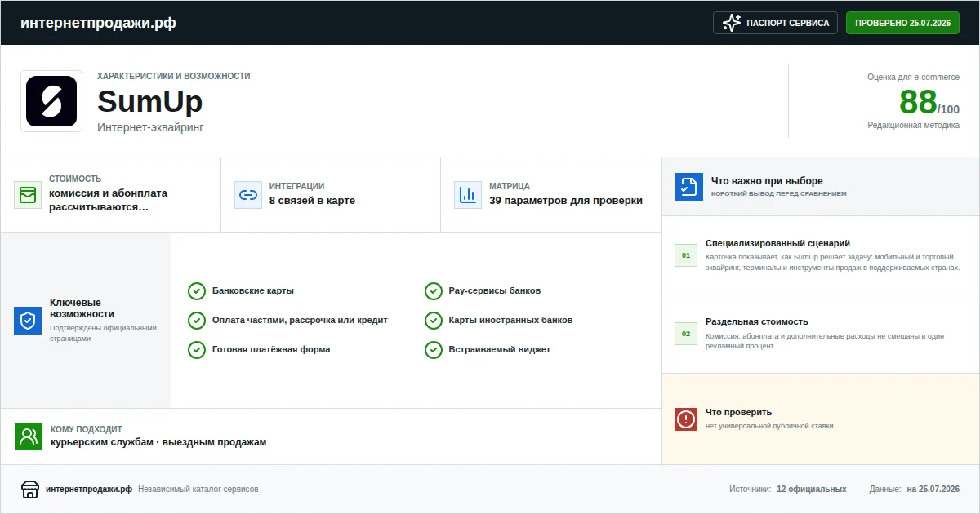
Task: Click the check icon beside Оплата частями, рассрочка или кредит
Action: point(197,321)
